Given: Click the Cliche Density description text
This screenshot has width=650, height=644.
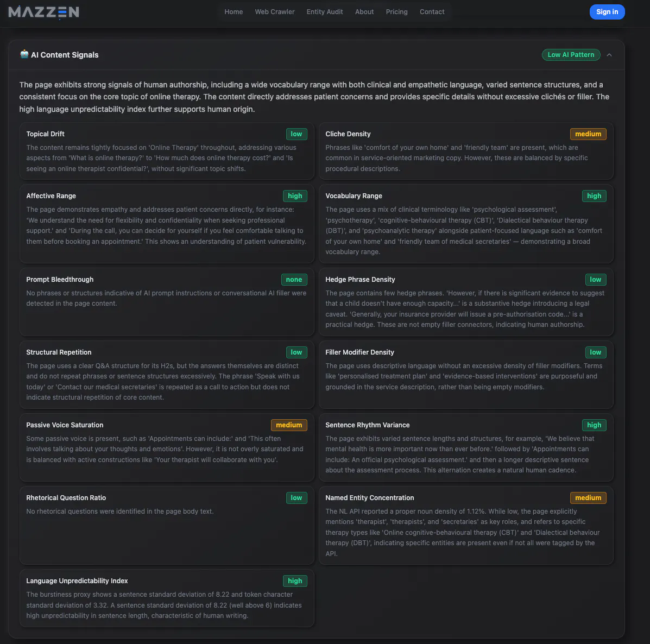Looking at the screenshot, I should 456,158.
